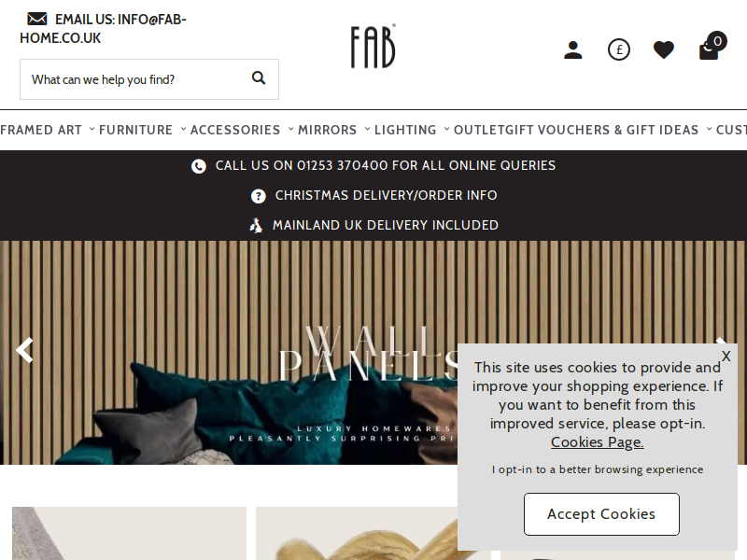The width and height of the screenshot is (747, 560).
Task: Open the Accessories menu item
Action: click(x=235, y=130)
